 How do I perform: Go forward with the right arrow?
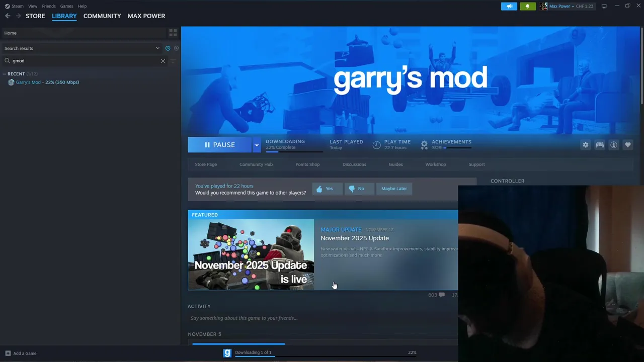[19, 16]
